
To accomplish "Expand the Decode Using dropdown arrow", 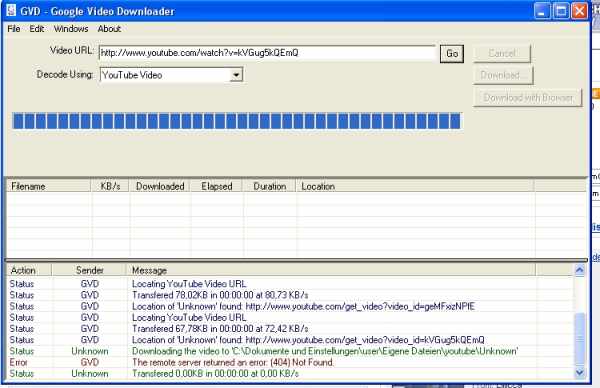I will [x=236, y=75].
